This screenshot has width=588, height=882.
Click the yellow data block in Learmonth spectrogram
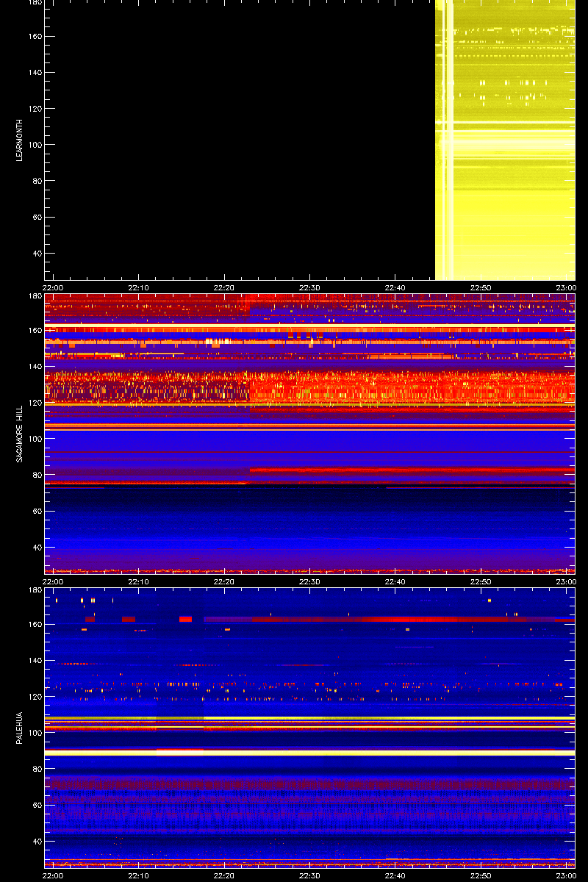pos(505,140)
